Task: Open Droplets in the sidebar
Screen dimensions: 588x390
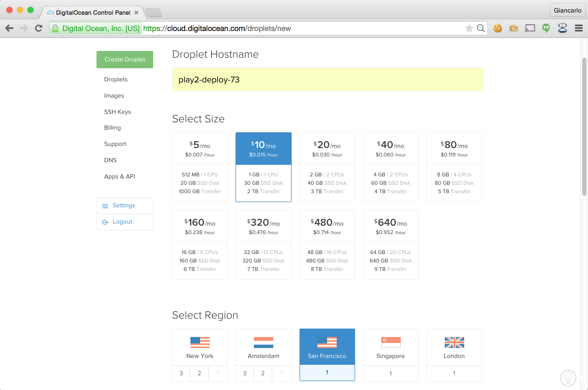Action: coord(116,79)
